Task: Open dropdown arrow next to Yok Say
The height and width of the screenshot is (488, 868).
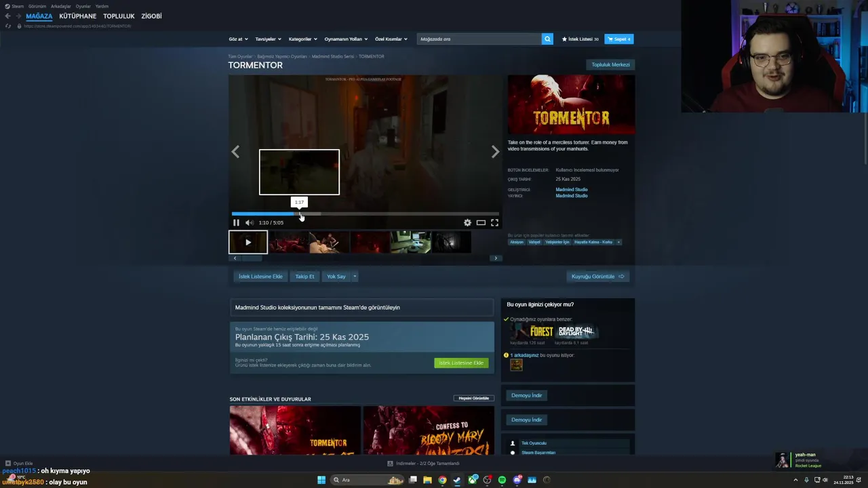Action: (354, 277)
